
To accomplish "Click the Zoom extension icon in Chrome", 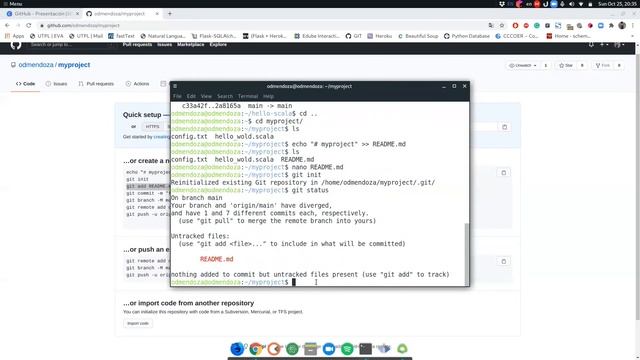I will tap(600, 25).
